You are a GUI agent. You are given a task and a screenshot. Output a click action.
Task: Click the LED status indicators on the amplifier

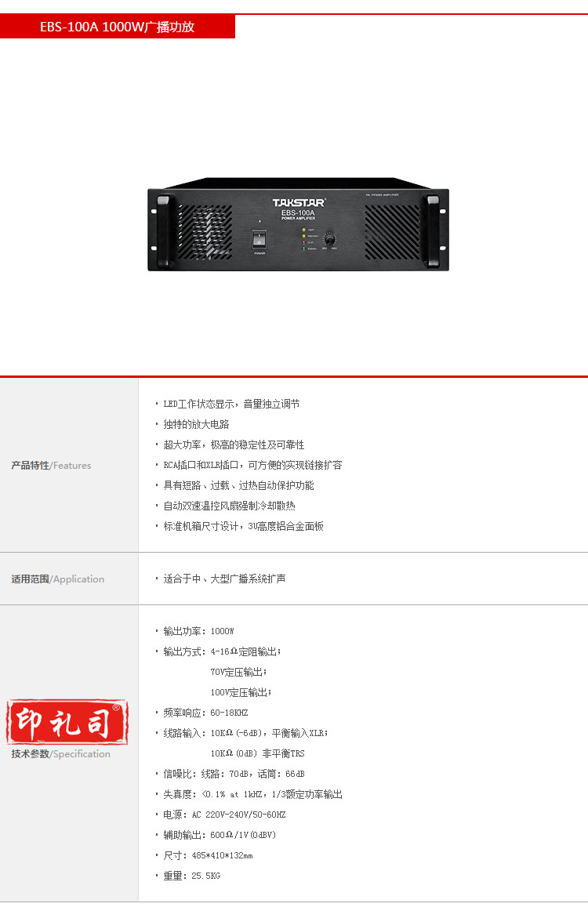tap(304, 239)
